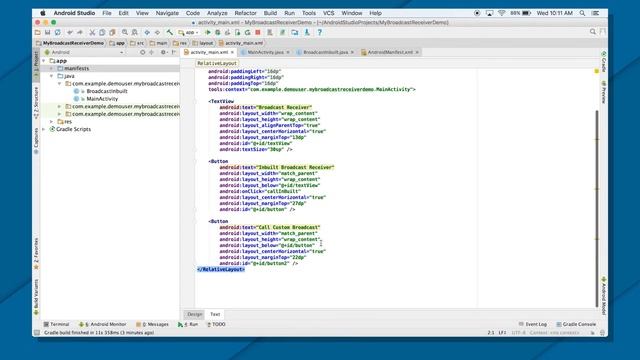Switch to AndroidManifest.xml editor tab

click(x=390, y=52)
